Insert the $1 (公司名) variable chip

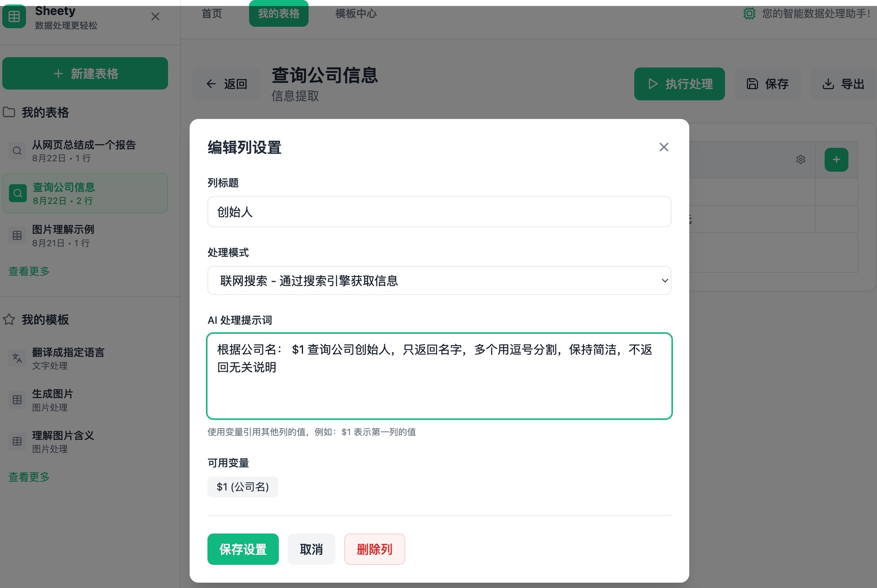pos(242,486)
